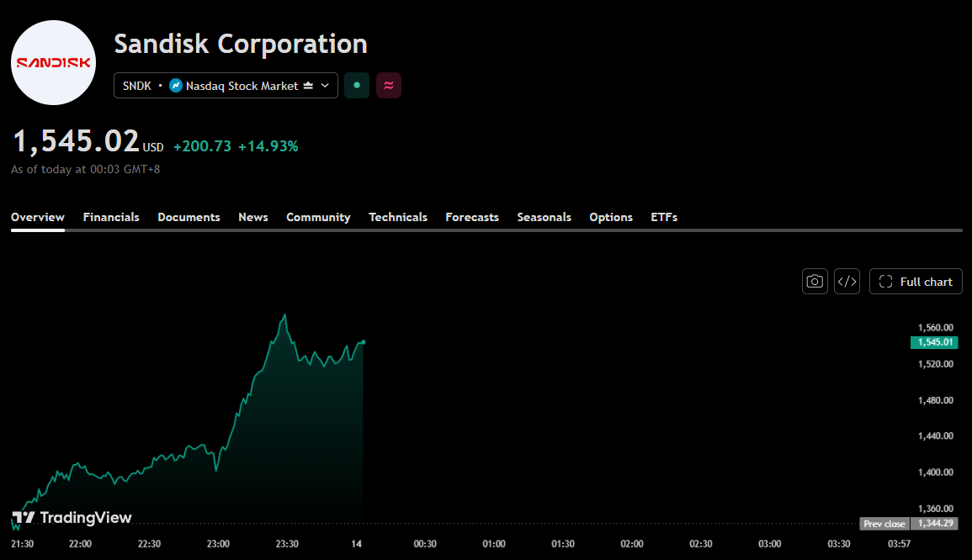Click the Prev close label
Image resolution: width=972 pixels, height=560 pixels.
coord(884,524)
